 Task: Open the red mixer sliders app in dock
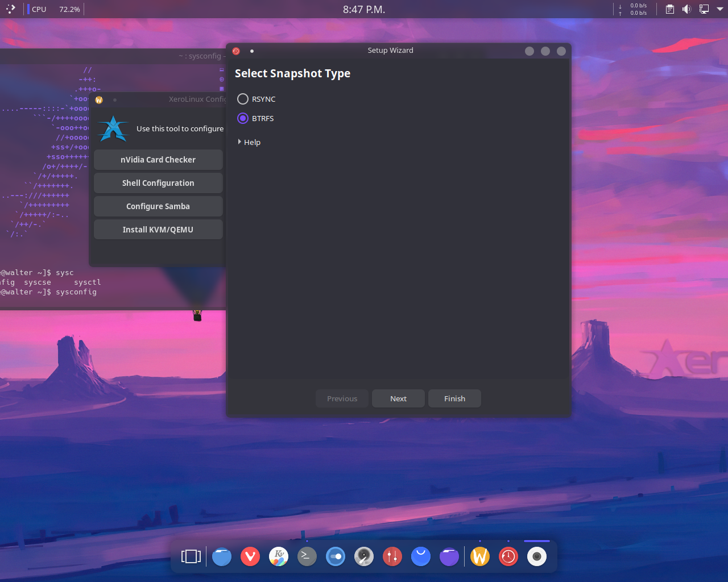click(392, 556)
